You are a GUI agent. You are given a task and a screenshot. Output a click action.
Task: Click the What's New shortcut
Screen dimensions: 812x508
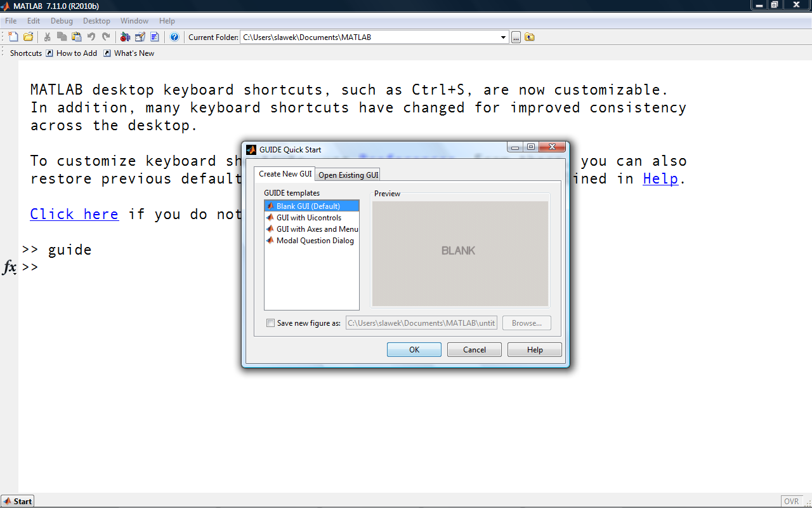coord(129,53)
